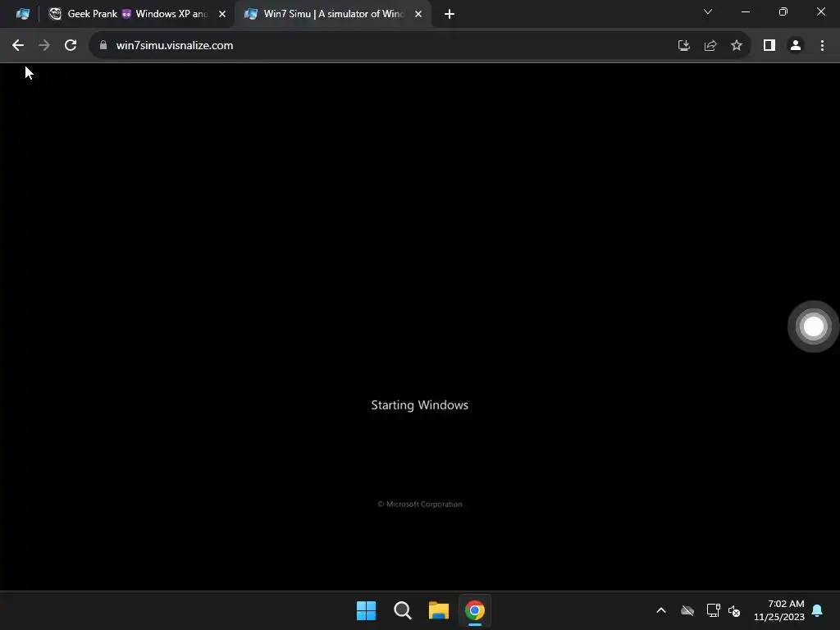
Task: Open Chrome's three-dot menu
Action: tap(822, 46)
